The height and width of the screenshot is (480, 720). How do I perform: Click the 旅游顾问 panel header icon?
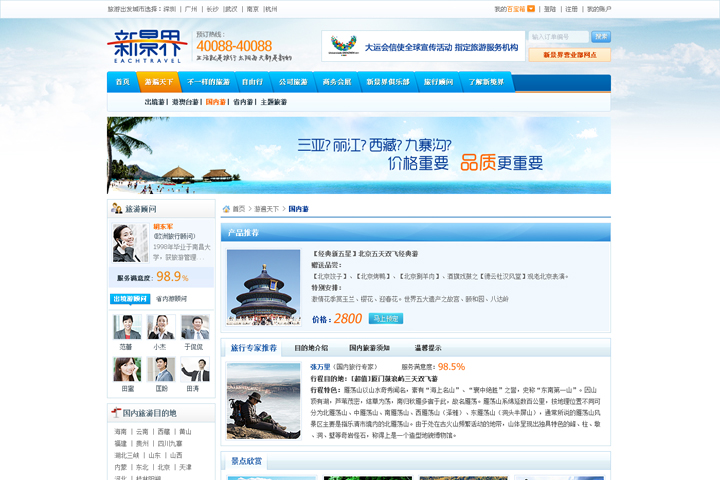click(x=116, y=208)
